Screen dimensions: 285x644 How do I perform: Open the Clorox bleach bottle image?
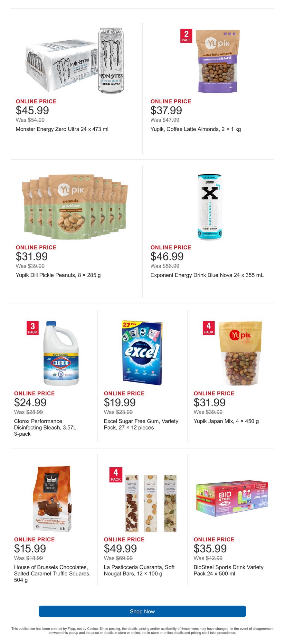click(x=61, y=354)
